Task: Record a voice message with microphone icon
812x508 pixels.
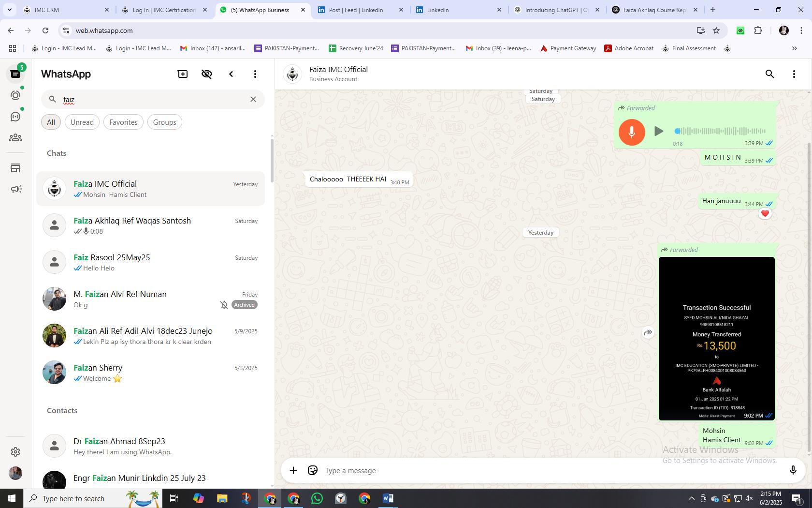Action: point(793,470)
